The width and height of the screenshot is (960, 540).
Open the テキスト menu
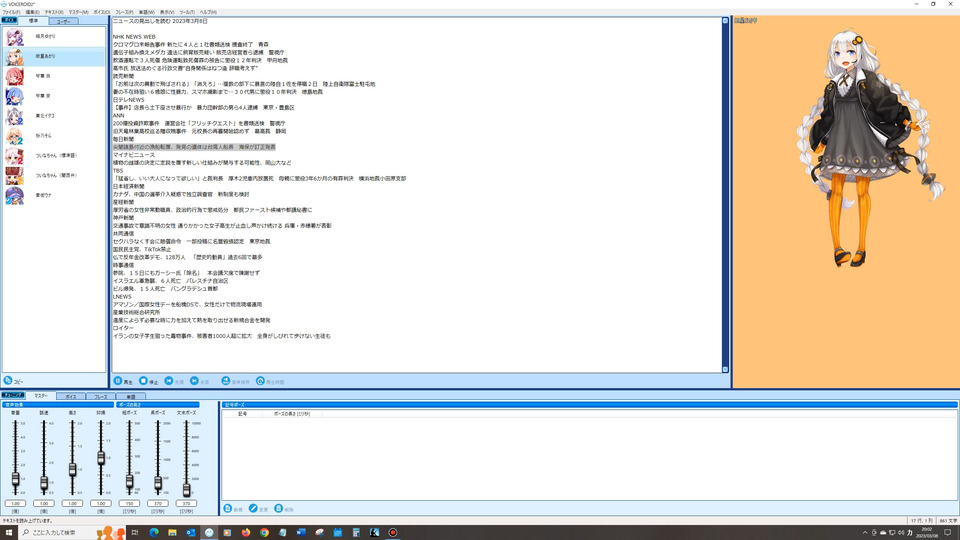(x=54, y=12)
